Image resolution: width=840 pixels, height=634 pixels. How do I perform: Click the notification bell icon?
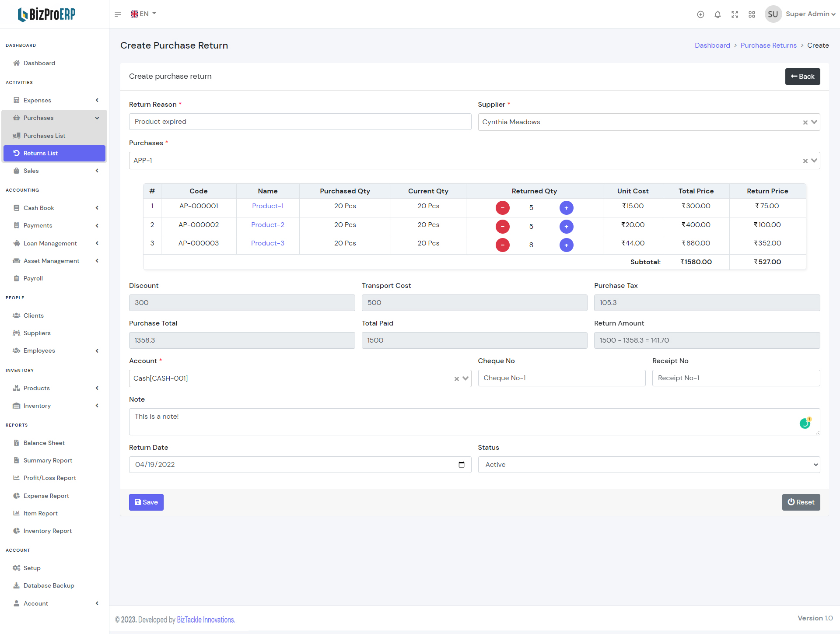click(717, 14)
